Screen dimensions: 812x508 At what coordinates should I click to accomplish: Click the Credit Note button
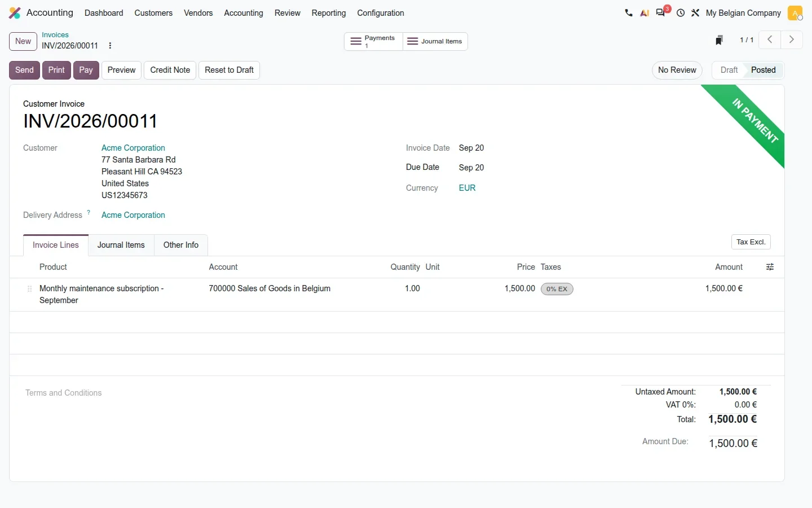(170, 70)
